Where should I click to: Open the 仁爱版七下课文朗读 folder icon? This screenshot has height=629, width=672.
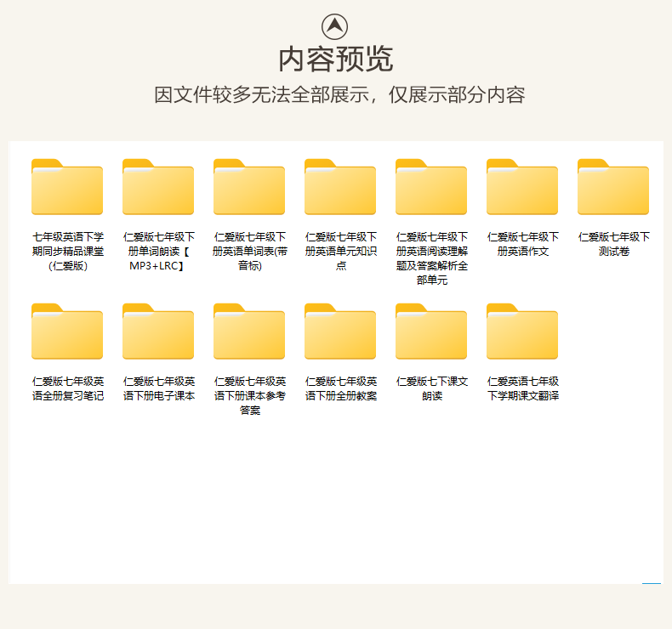coord(431,331)
